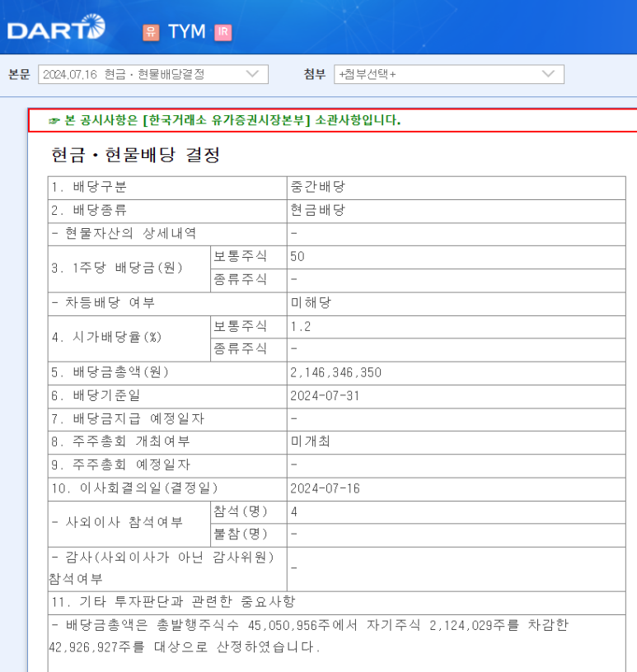Click the 사외이사 참석여부 label
This screenshot has height=672, width=637.
[x=117, y=522]
